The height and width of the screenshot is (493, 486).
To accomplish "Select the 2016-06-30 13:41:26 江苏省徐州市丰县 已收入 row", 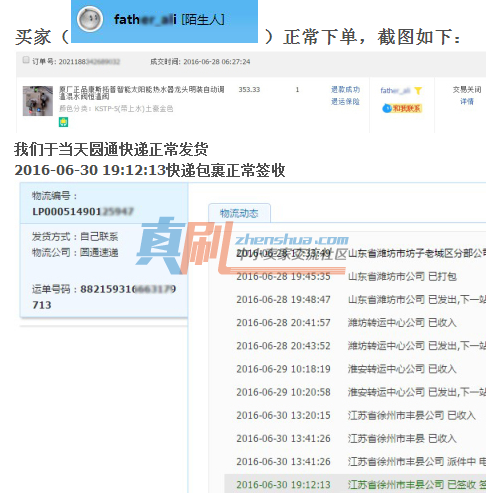I will click(x=346, y=438).
